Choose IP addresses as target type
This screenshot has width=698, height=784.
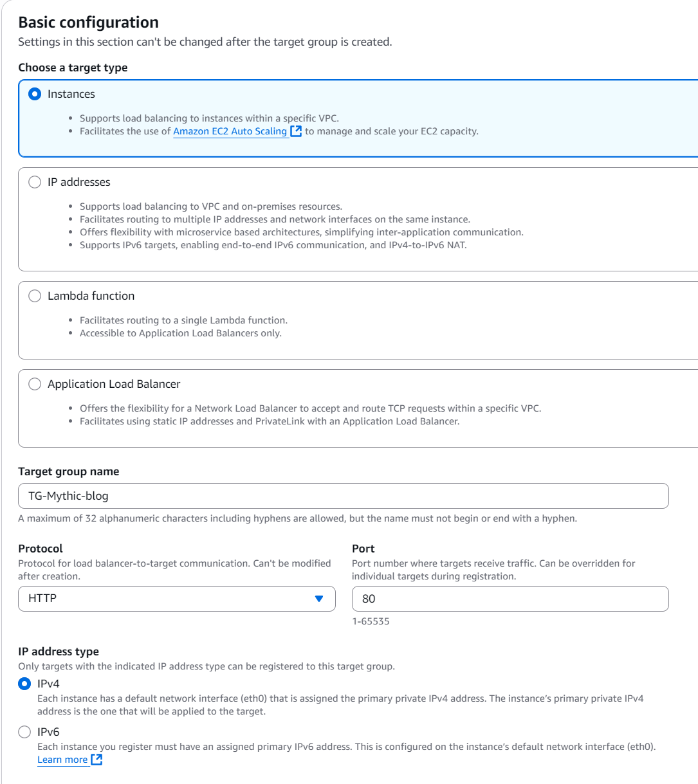pos(35,182)
